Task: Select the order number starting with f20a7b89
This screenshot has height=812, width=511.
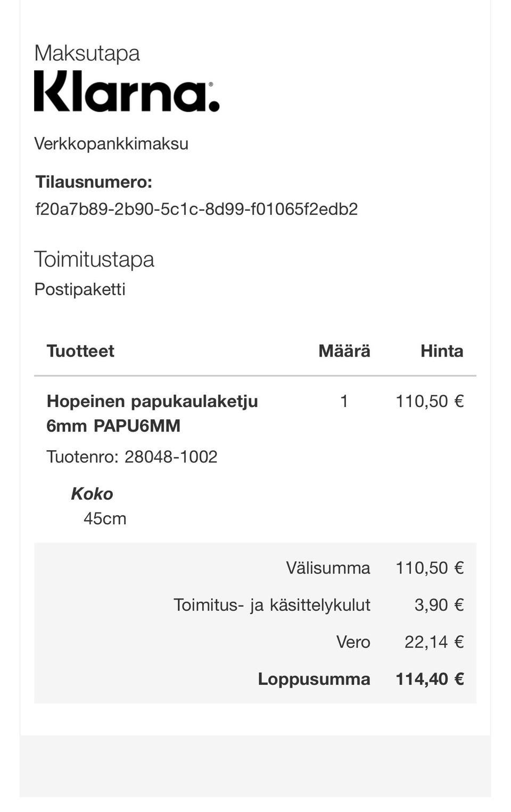Action: coord(196,209)
